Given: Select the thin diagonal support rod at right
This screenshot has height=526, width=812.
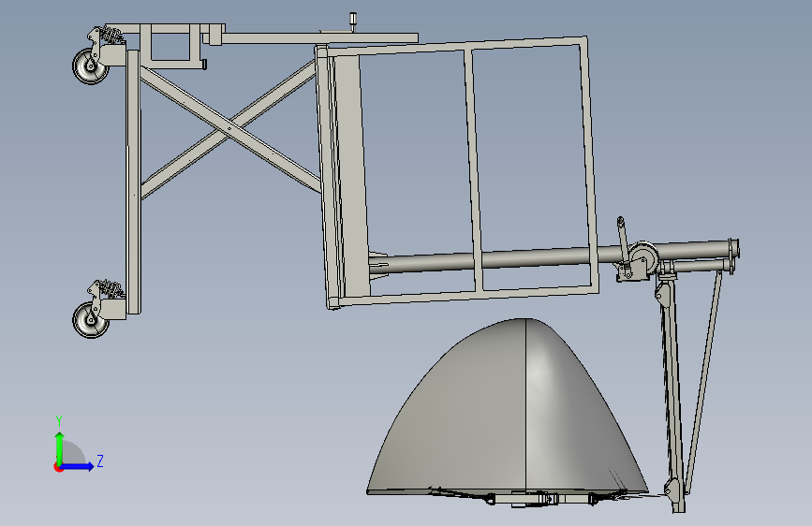Looking at the screenshot, I should [x=703, y=383].
